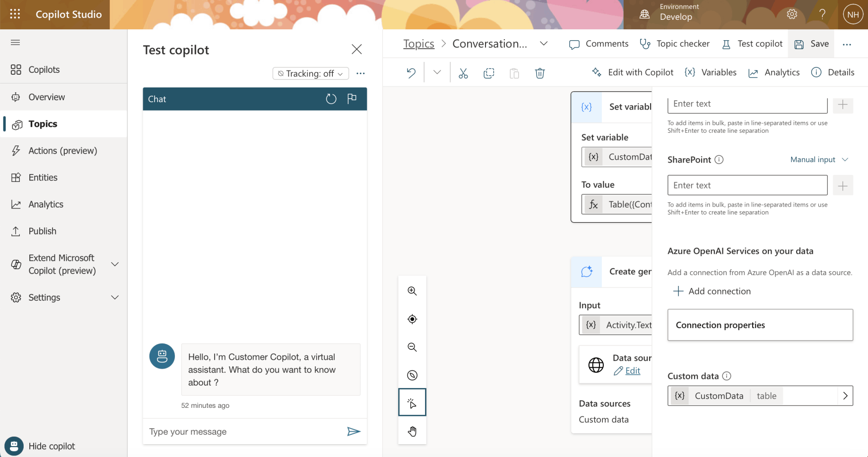Show info tooltip next to Custom data
Viewport: 868px width, 457px height.
[727, 376]
